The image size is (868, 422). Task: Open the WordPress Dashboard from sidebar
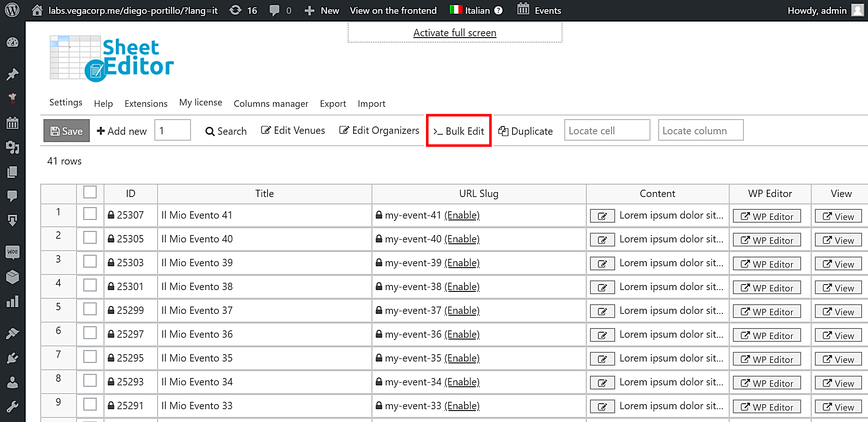point(12,42)
